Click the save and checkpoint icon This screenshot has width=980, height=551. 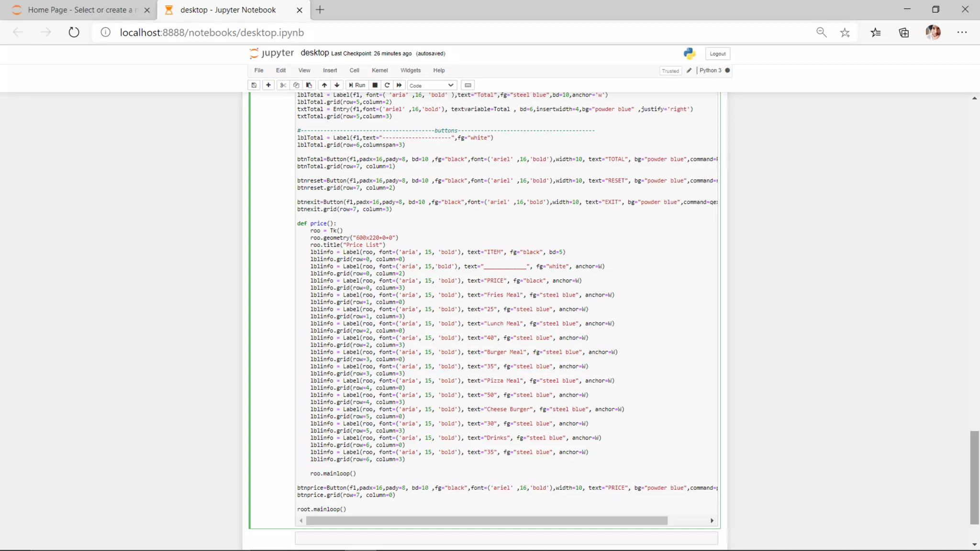(x=254, y=85)
